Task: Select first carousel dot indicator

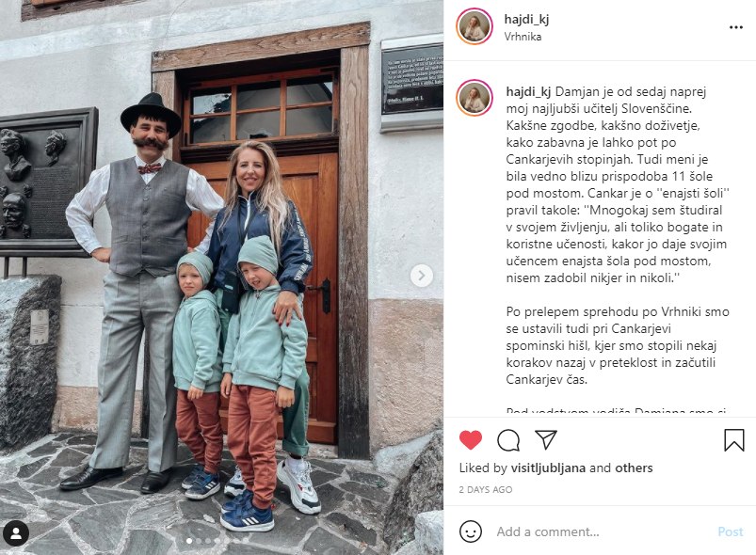Action: (189, 541)
